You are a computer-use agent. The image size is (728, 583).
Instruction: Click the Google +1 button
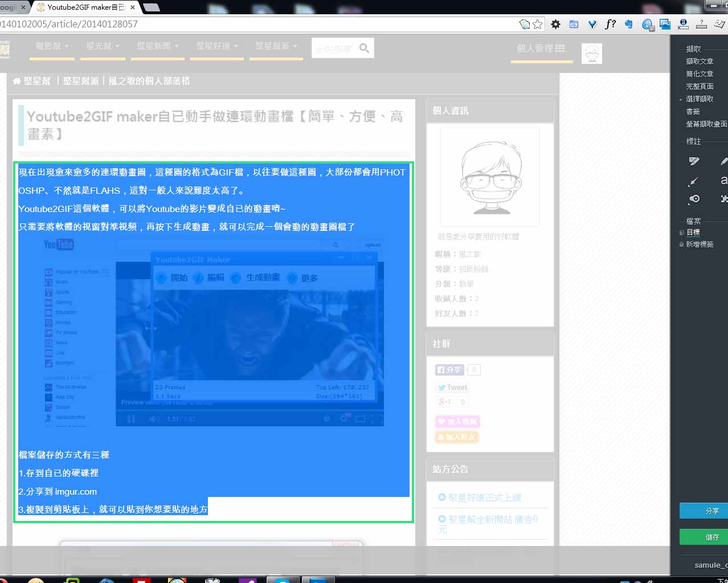click(x=444, y=402)
